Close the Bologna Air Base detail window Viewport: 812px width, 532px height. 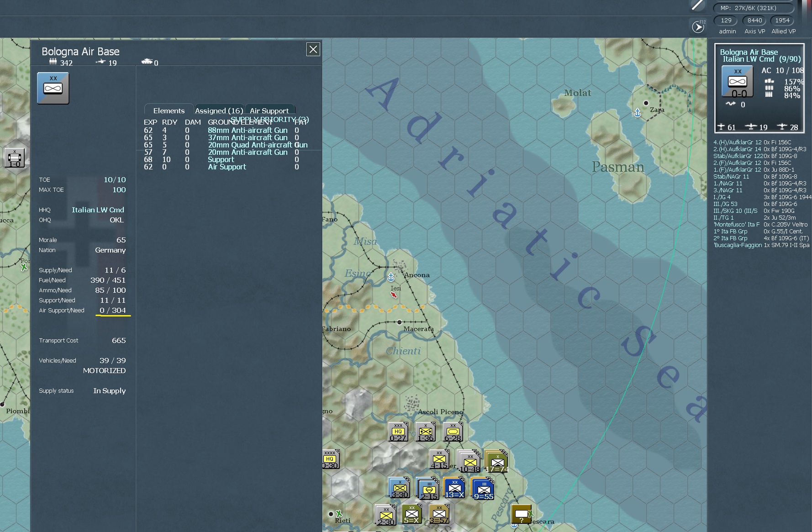coord(313,49)
